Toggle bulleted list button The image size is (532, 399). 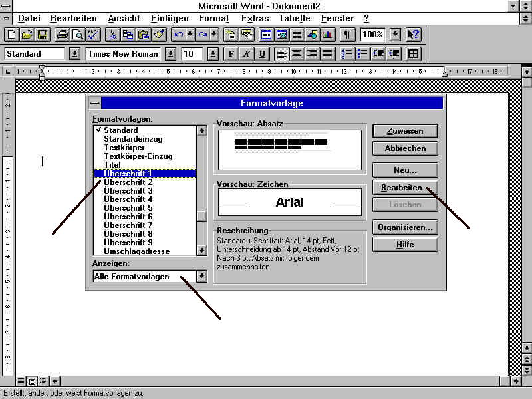click(x=362, y=54)
